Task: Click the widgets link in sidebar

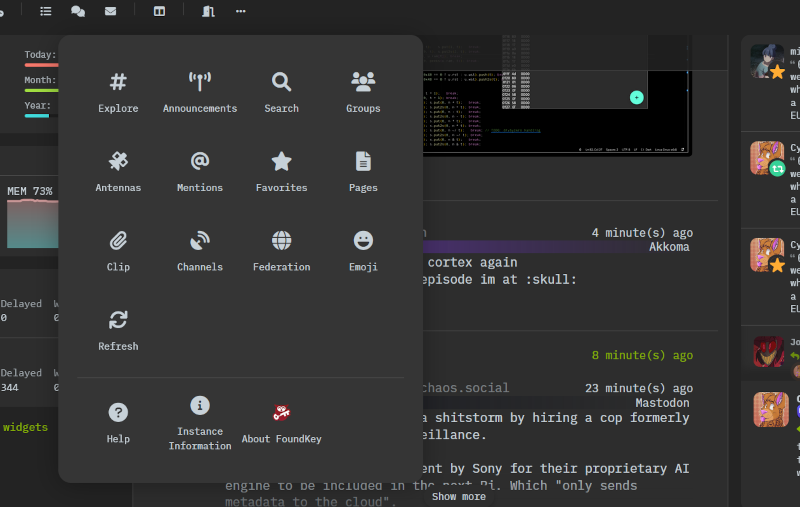Action: pyautogui.click(x=26, y=427)
